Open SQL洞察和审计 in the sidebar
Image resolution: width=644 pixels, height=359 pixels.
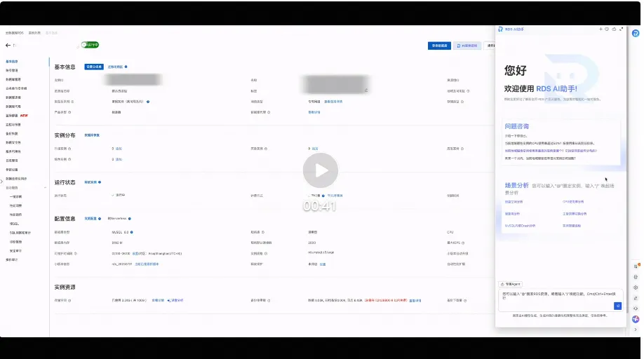click(20, 233)
